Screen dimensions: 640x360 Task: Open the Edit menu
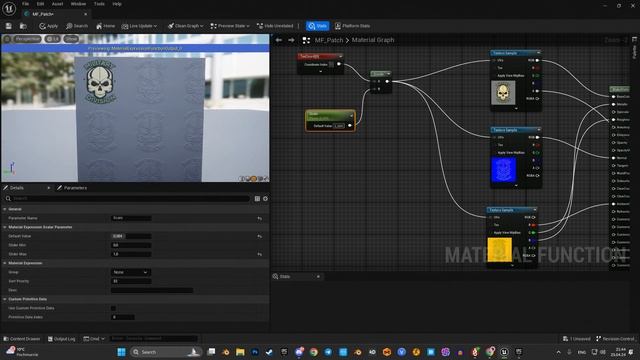[x=40, y=4]
